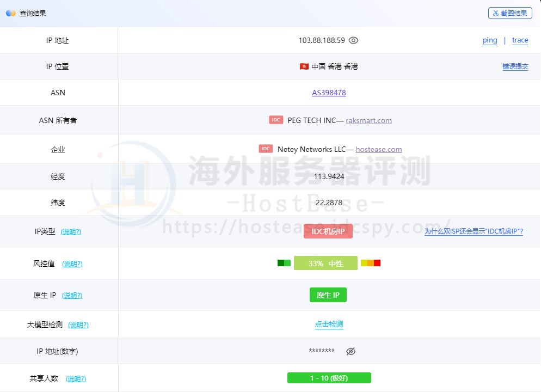Click the red IDC机房IP type badge

[328, 231]
